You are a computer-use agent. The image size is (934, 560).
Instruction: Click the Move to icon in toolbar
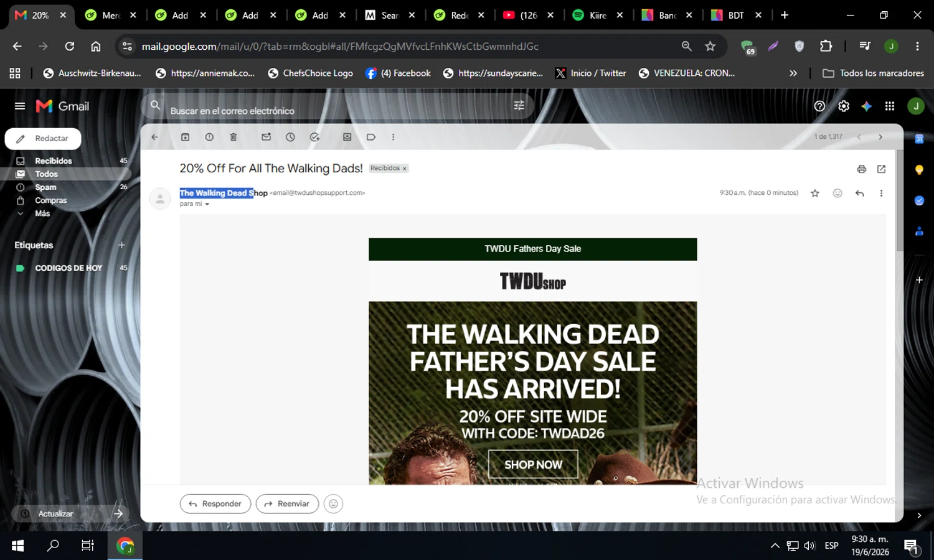pyautogui.click(x=347, y=137)
